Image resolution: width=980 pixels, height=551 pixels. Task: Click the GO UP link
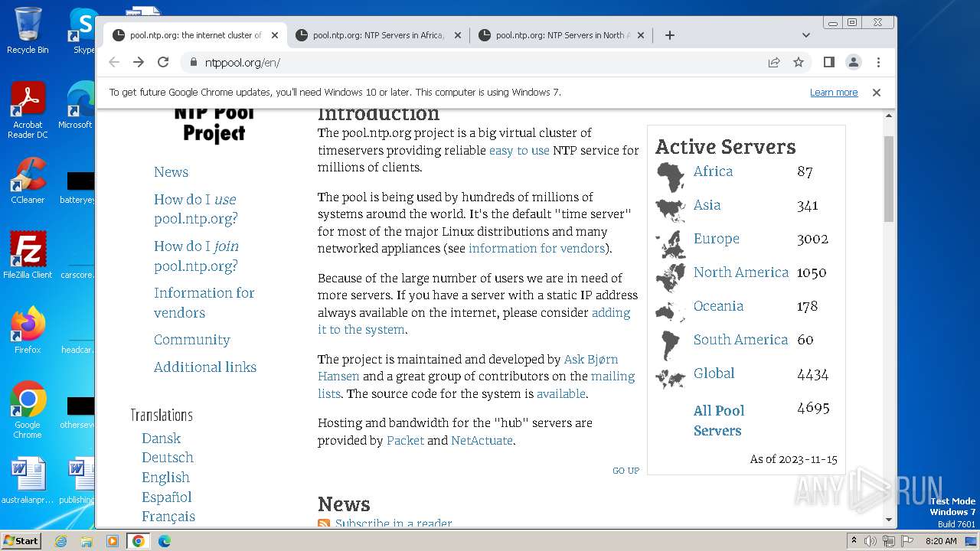pyautogui.click(x=626, y=471)
